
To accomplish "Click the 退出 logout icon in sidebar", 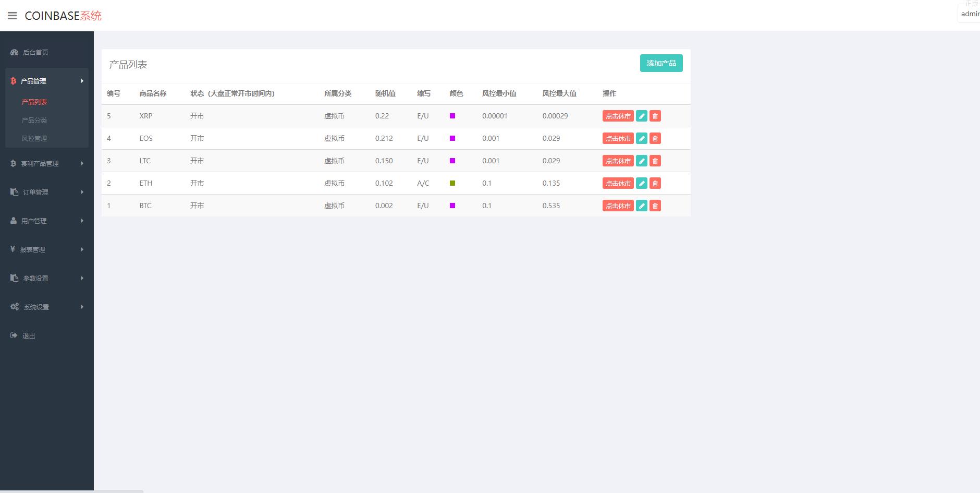I will click(x=14, y=335).
